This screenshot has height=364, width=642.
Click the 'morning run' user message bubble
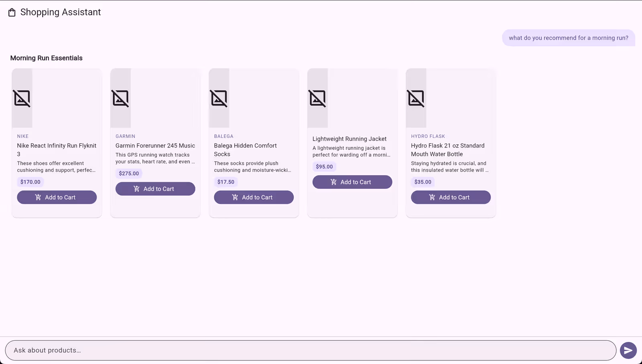(568, 38)
